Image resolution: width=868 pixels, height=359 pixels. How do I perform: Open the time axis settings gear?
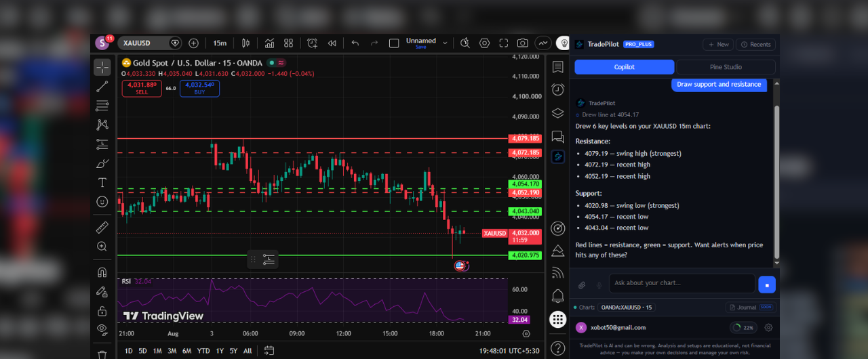526,333
